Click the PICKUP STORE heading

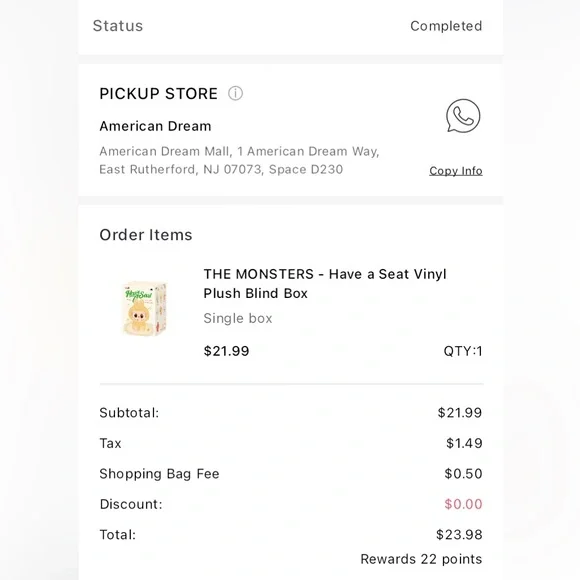pos(158,94)
